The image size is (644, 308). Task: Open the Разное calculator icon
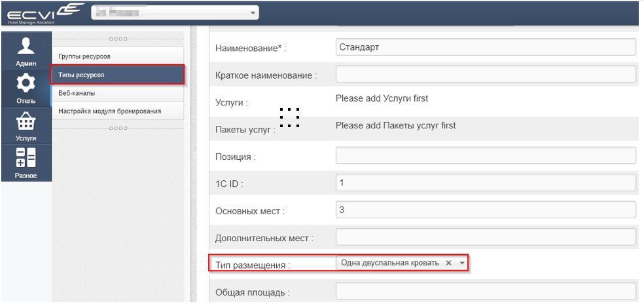(x=26, y=163)
